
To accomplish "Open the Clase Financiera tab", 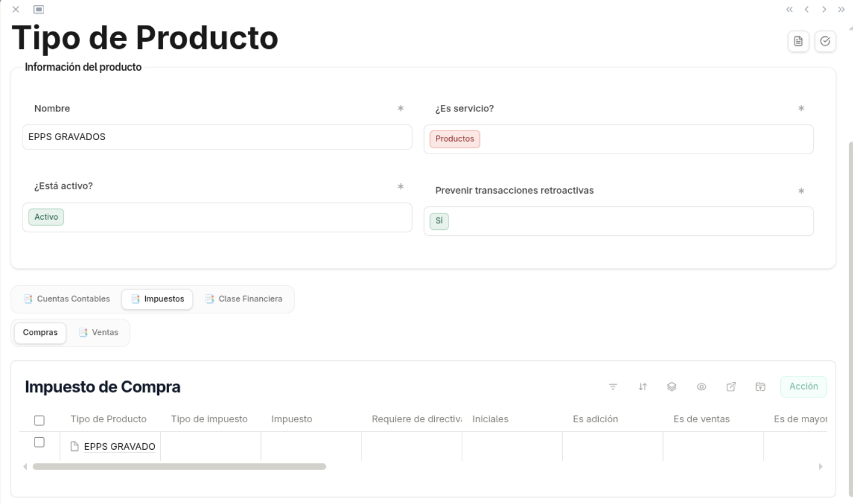I will point(244,299).
